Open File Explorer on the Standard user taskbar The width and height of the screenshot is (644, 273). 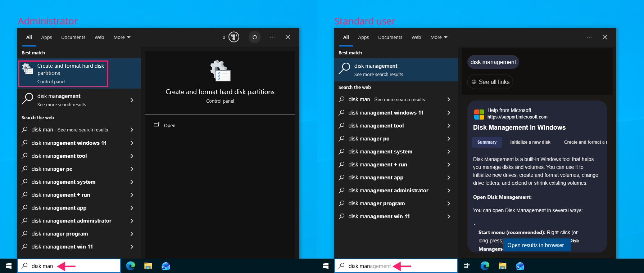[x=502, y=266]
